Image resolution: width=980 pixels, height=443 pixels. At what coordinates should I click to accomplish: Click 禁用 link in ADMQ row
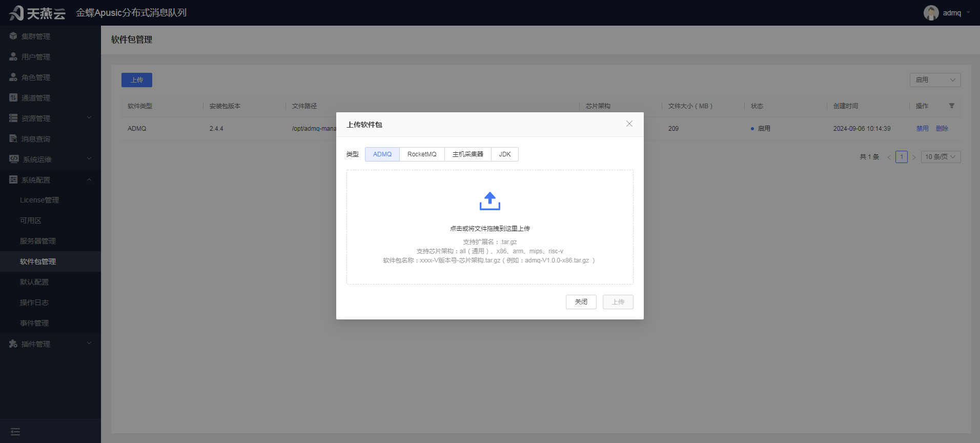coord(923,129)
